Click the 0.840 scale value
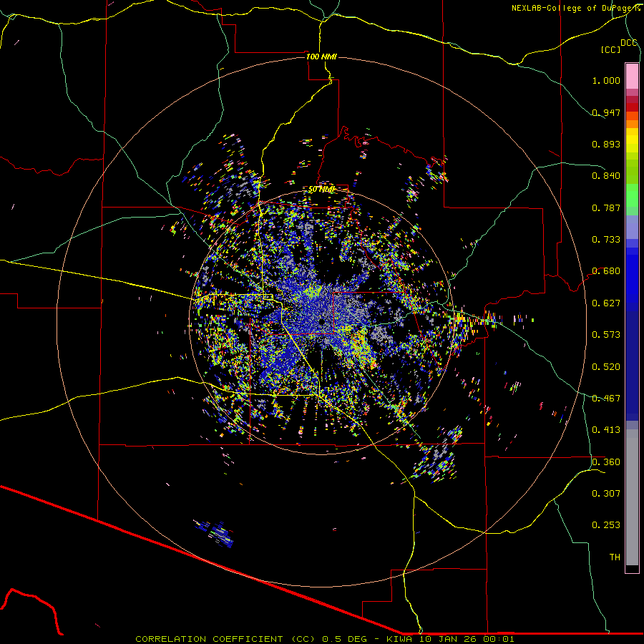This screenshot has width=644, height=644. pyautogui.click(x=606, y=176)
